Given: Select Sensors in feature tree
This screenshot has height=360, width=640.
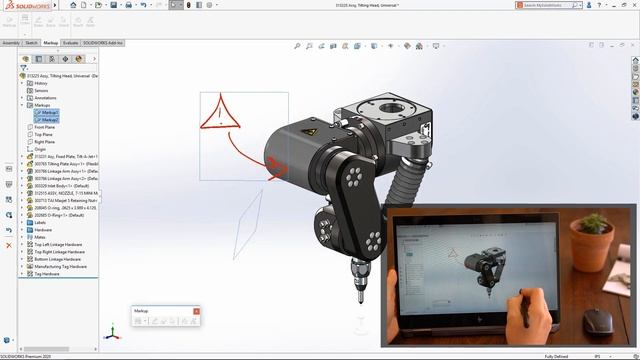Looking at the screenshot, I should pyautogui.click(x=38, y=91).
